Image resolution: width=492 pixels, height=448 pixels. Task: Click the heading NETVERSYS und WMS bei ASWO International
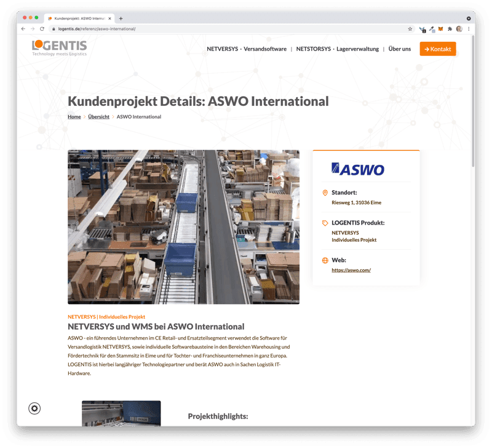pyautogui.click(x=156, y=327)
